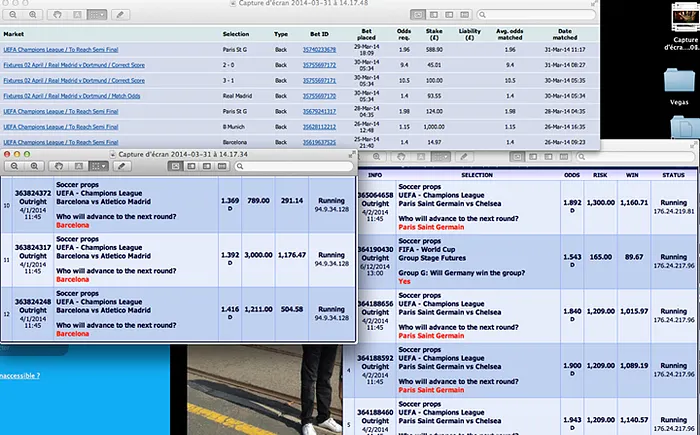Open the selection tool dropdown in the 14.17.34 window

pos(99,166)
